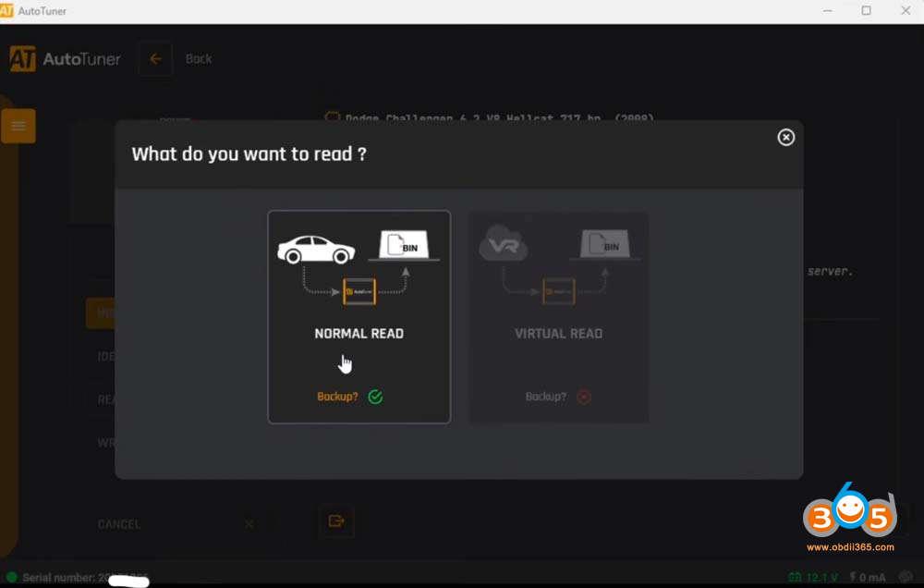Click the green connection status dot
Image resolution: width=924 pixels, height=588 pixels.
[11, 577]
